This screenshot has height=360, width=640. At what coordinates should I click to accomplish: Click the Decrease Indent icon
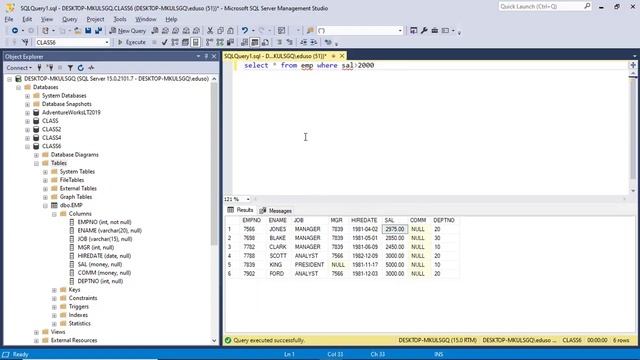[303, 42]
